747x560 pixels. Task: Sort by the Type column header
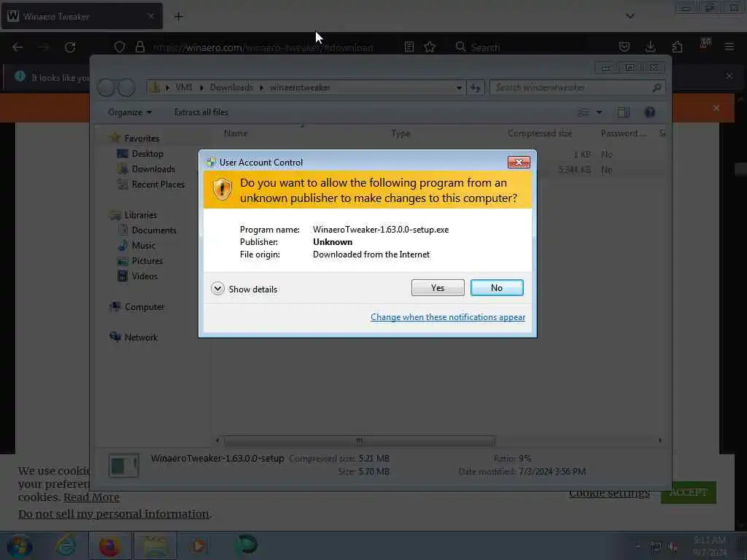(400, 134)
